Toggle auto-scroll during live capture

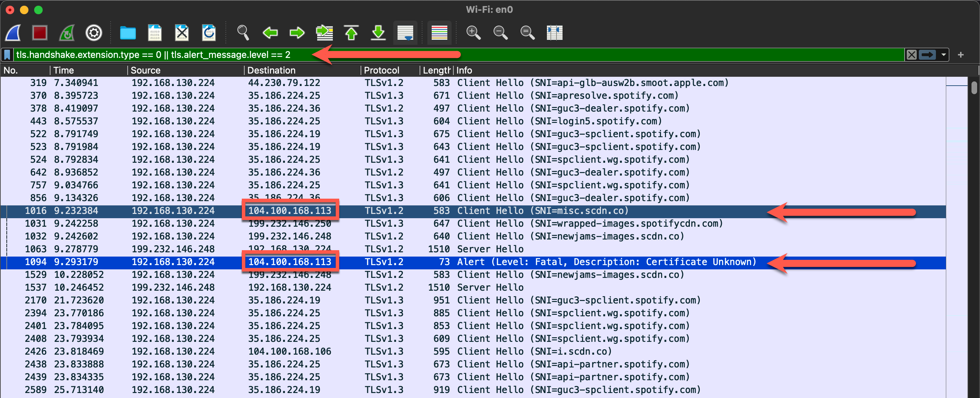click(405, 32)
